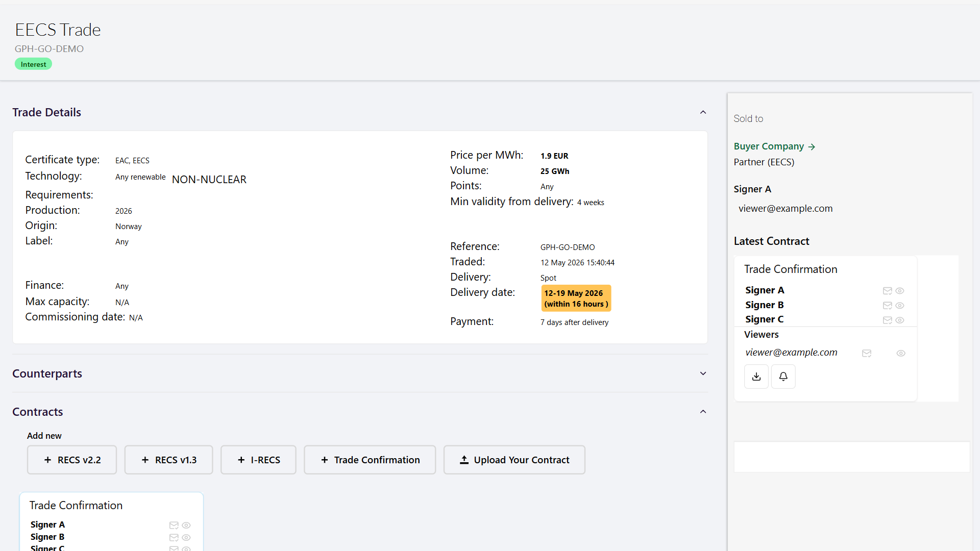Add a new RECS v1.3 contract

[x=168, y=460]
